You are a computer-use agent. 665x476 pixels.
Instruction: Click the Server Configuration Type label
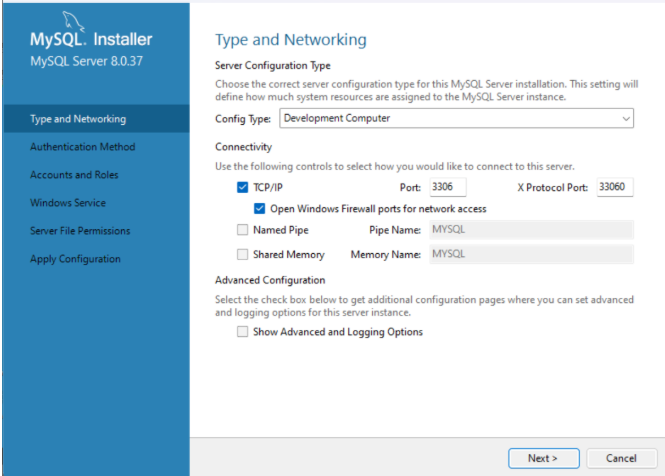273,66
